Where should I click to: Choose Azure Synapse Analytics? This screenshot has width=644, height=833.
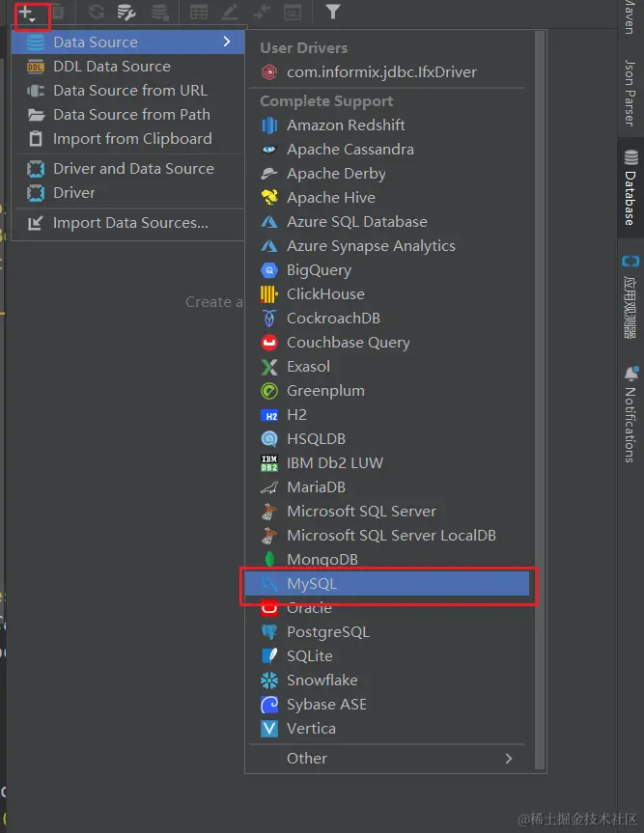click(x=387, y=246)
